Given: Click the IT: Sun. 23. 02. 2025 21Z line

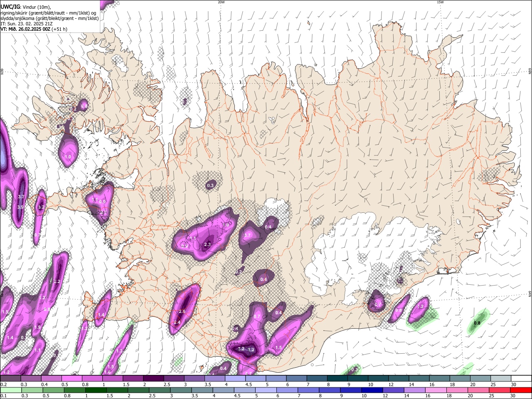Looking at the screenshot, I should [26, 24].
